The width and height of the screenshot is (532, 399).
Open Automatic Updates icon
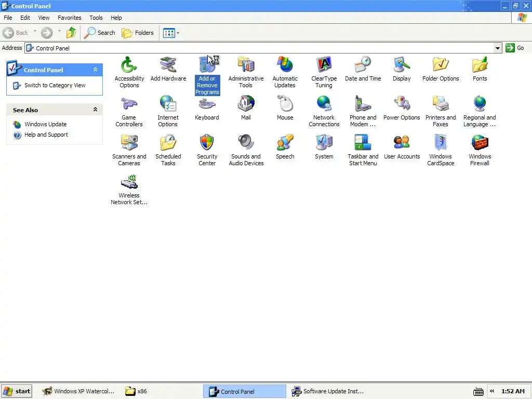tap(285, 64)
